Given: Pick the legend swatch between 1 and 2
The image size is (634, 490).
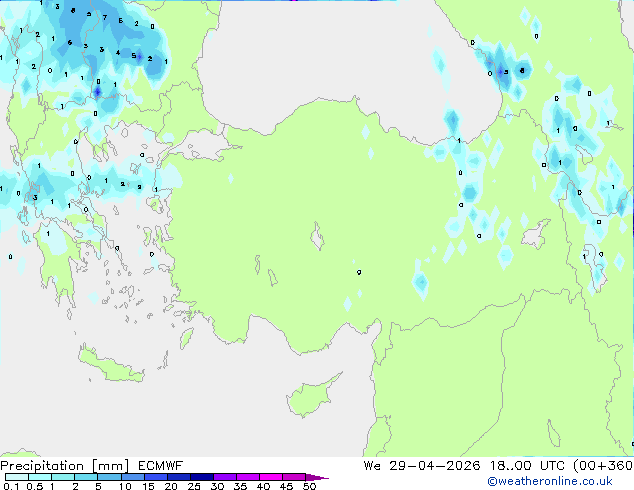Looking at the screenshot, I should coord(63,477).
